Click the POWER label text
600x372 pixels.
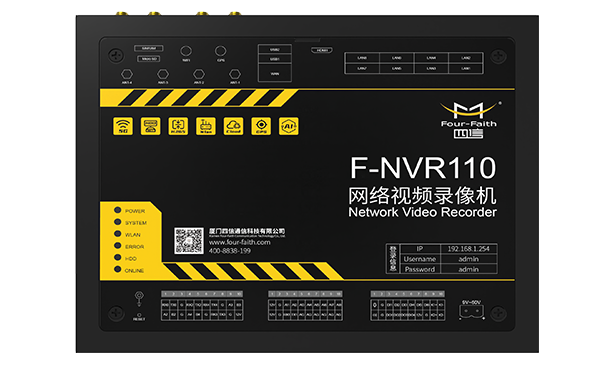click(x=135, y=211)
